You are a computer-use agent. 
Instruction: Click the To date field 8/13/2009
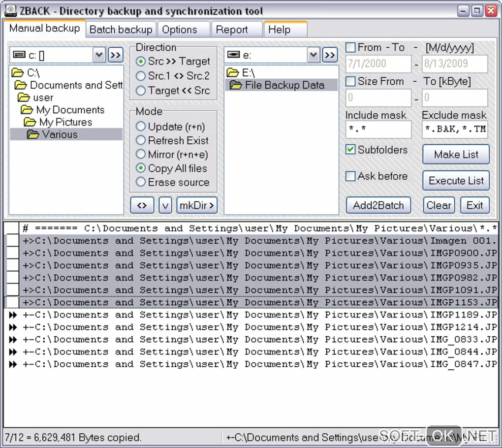455,64
